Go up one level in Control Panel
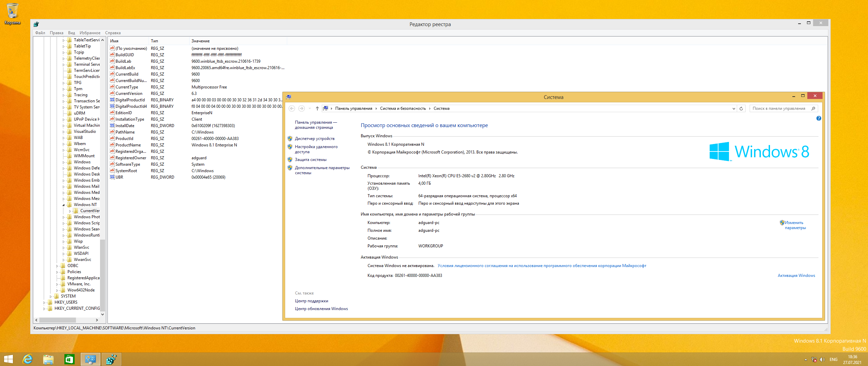The height and width of the screenshot is (366, 868). click(317, 108)
